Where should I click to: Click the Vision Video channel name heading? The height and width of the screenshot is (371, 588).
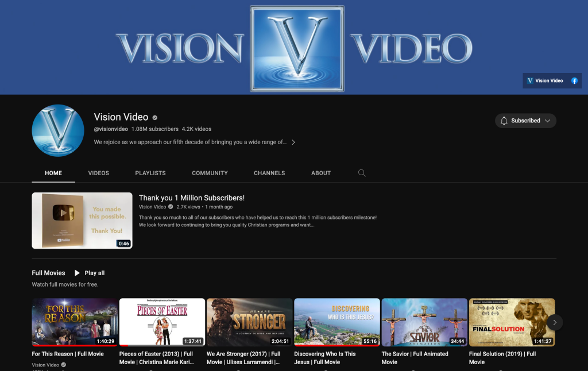[121, 117]
